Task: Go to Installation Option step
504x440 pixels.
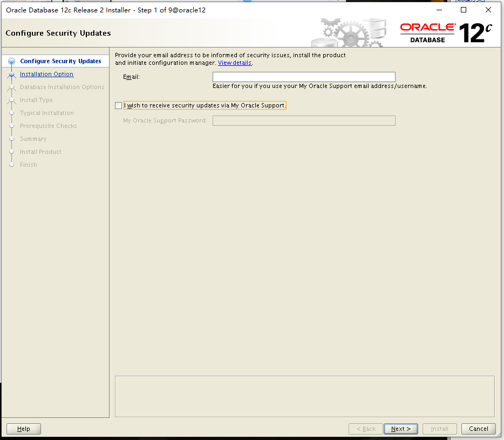Action: (x=46, y=74)
